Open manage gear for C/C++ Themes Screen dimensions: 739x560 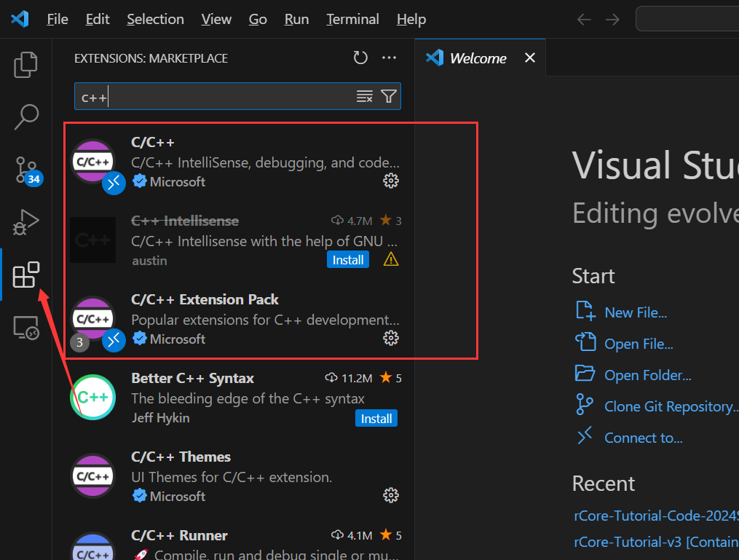(391, 495)
